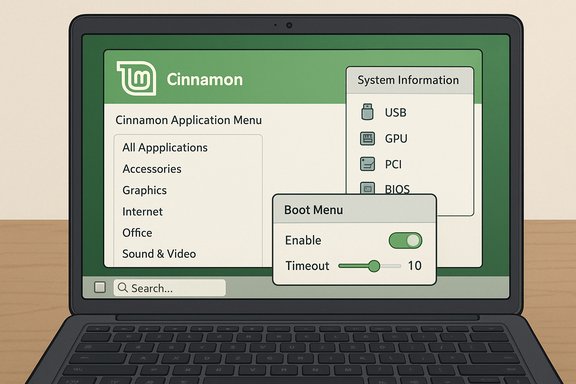Select All Appplications category
This screenshot has width=576, height=384.
tap(165, 147)
